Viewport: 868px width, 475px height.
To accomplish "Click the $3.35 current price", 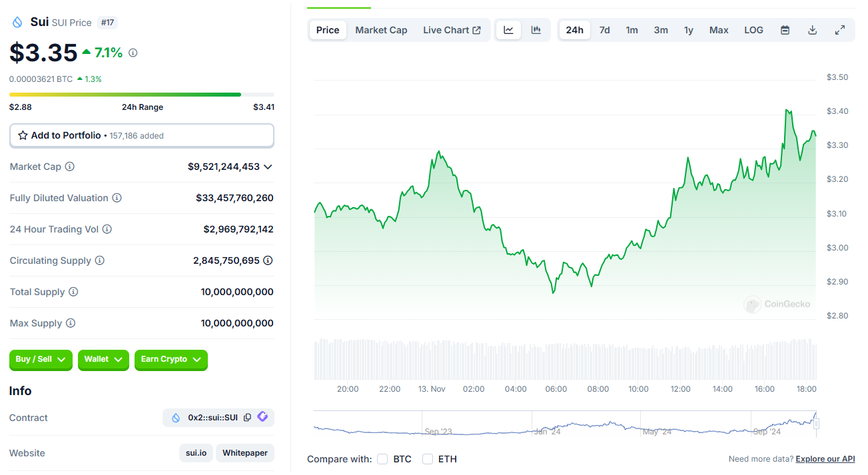I will (43, 53).
